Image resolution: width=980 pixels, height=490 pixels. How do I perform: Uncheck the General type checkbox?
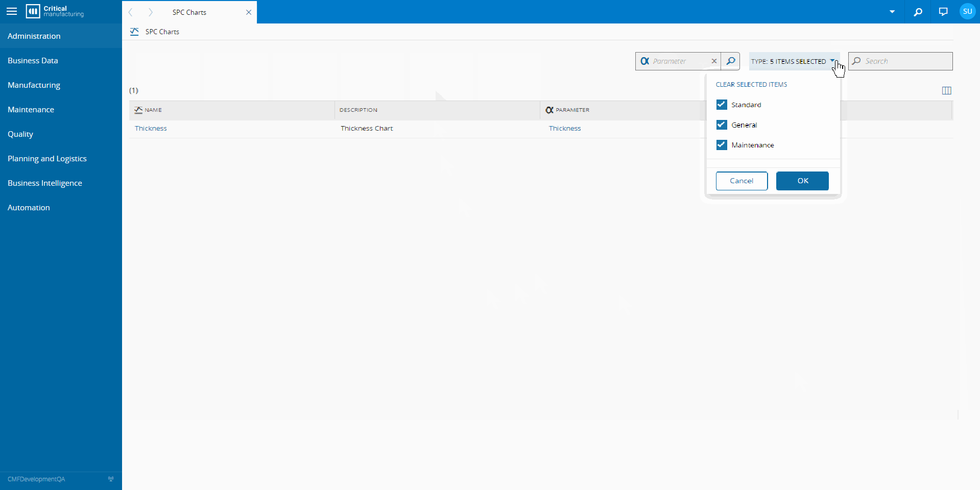(722, 125)
